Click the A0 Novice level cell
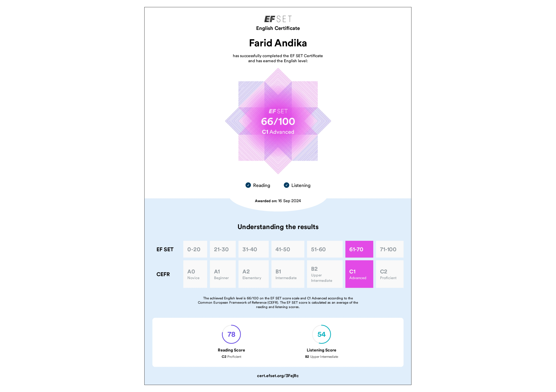This screenshot has height=392, width=556. [195, 274]
